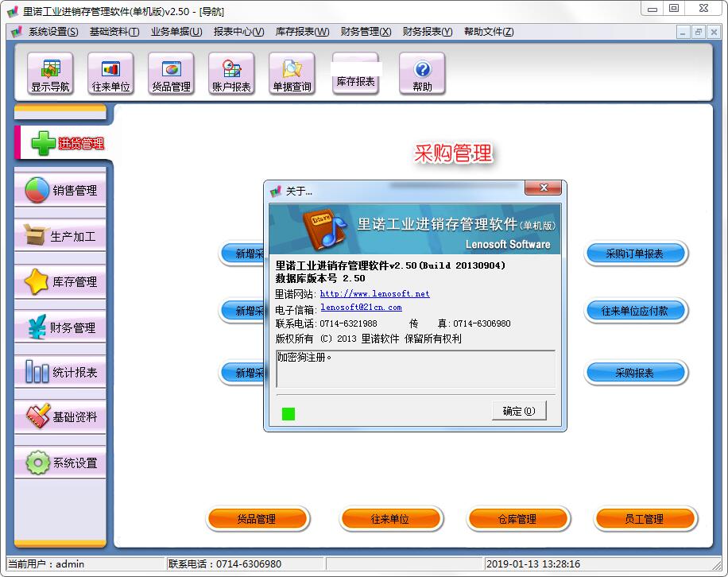The width and height of the screenshot is (728, 577).
Task: Click the 显示导航 toolbar icon
Action: [x=50, y=74]
